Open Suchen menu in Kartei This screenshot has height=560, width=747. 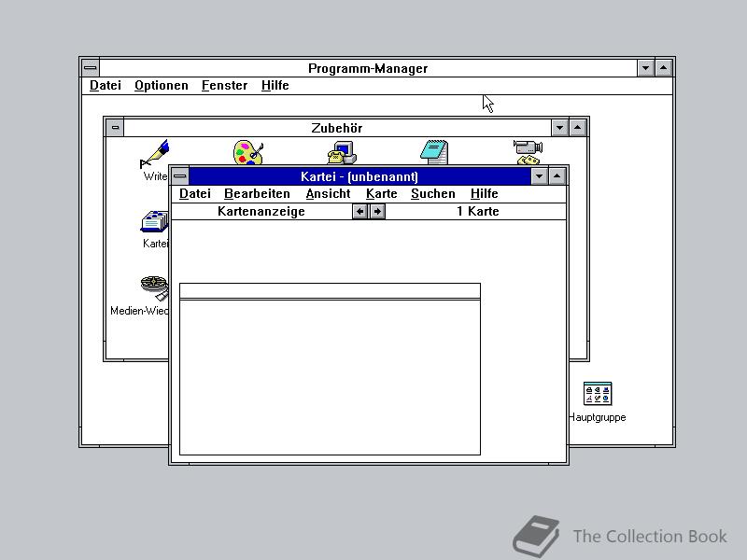(x=433, y=194)
